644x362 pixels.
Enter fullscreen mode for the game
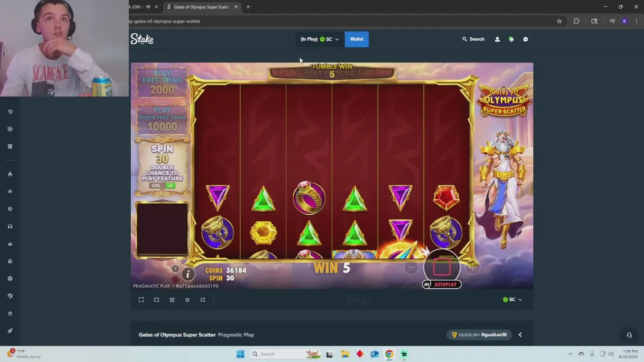pos(141,300)
